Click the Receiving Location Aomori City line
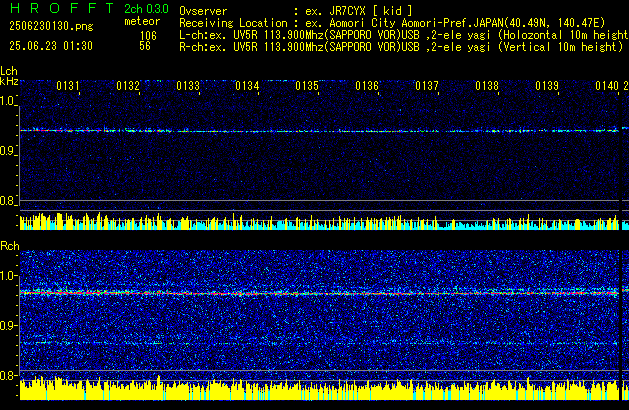629x410 pixels. [x=392, y=23]
